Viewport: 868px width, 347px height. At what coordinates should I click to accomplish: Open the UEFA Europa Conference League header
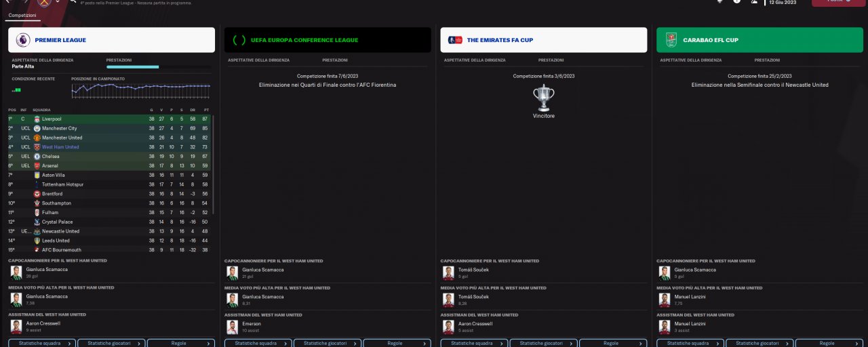click(x=328, y=40)
